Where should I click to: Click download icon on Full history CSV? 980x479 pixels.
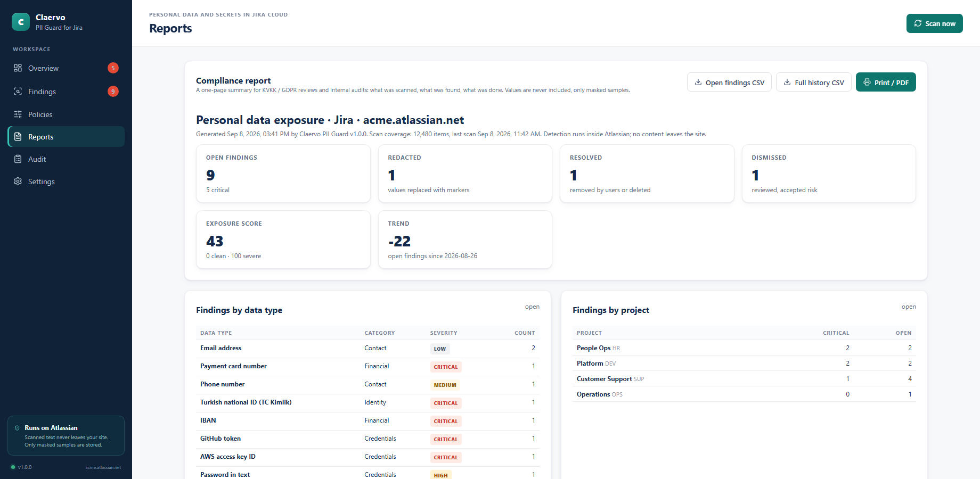[787, 82]
